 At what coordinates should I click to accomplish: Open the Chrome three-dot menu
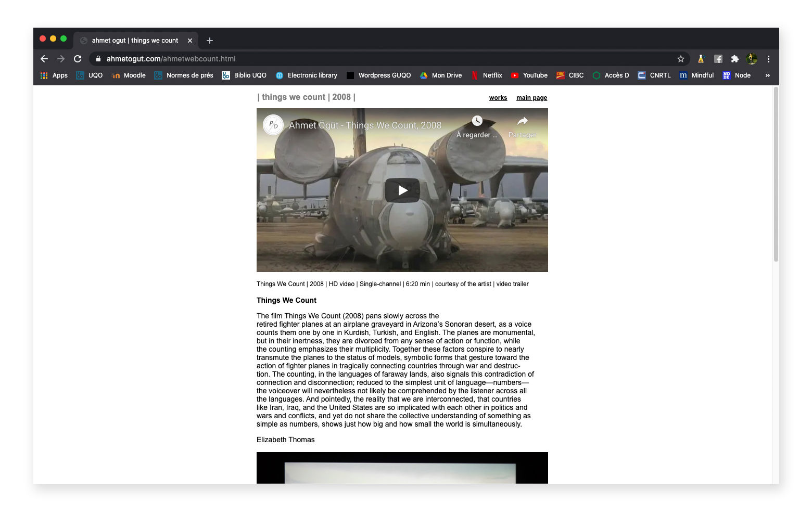[768, 59]
